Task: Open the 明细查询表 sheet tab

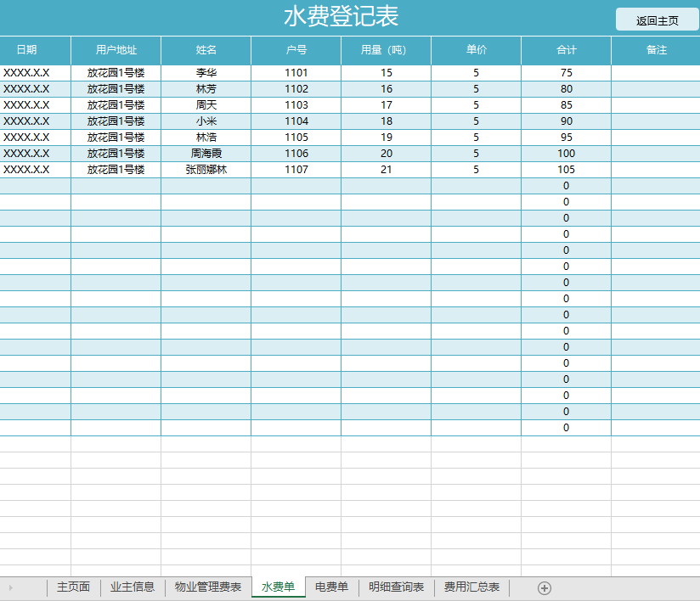Action: pyautogui.click(x=394, y=587)
